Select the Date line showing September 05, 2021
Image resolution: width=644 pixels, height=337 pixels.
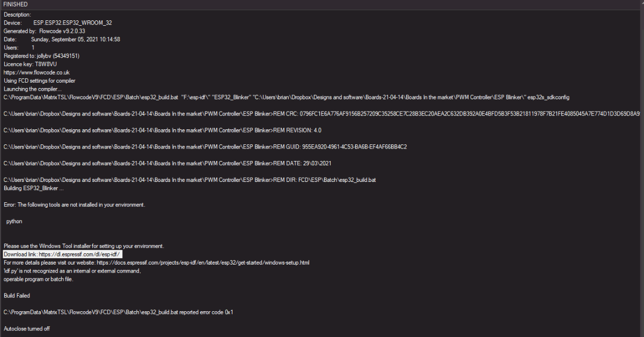tap(62, 39)
